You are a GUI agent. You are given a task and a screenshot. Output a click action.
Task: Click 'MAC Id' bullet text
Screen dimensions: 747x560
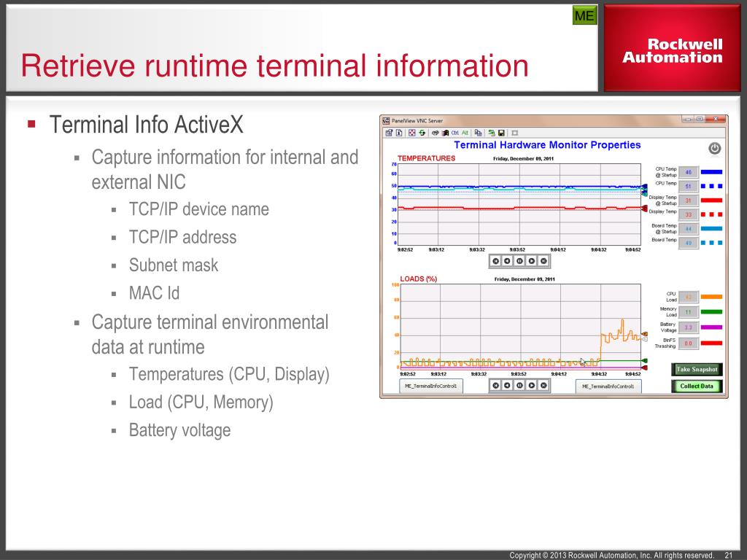[155, 293]
